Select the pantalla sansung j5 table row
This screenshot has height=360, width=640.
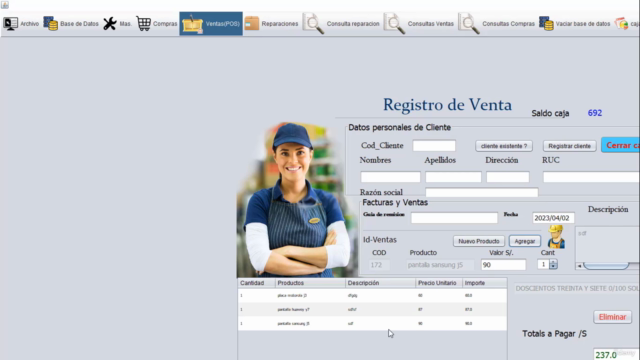pos(372,323)
